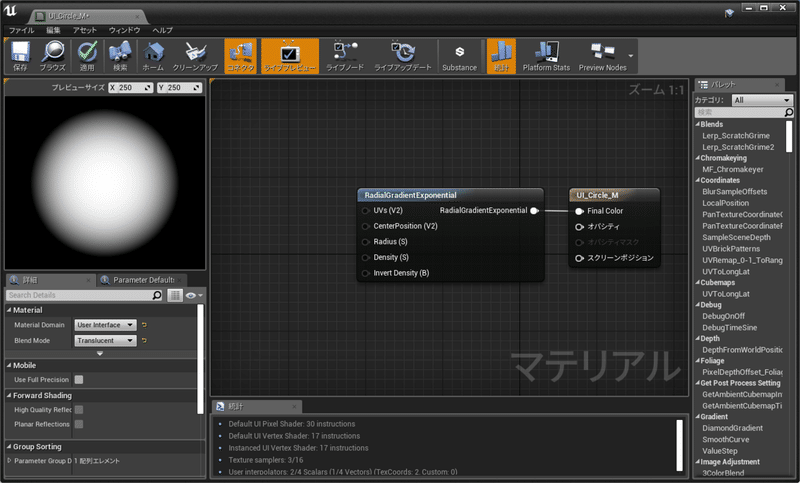Click the Radius (S) input pin
The width and height of the screenshot is (800, 483).
coord(365,242)
